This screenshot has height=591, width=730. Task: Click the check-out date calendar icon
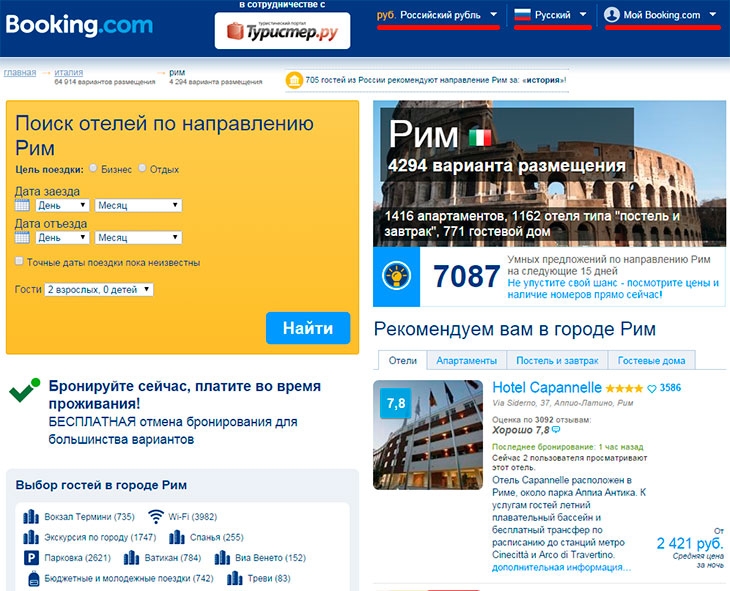tap(22, 238)
